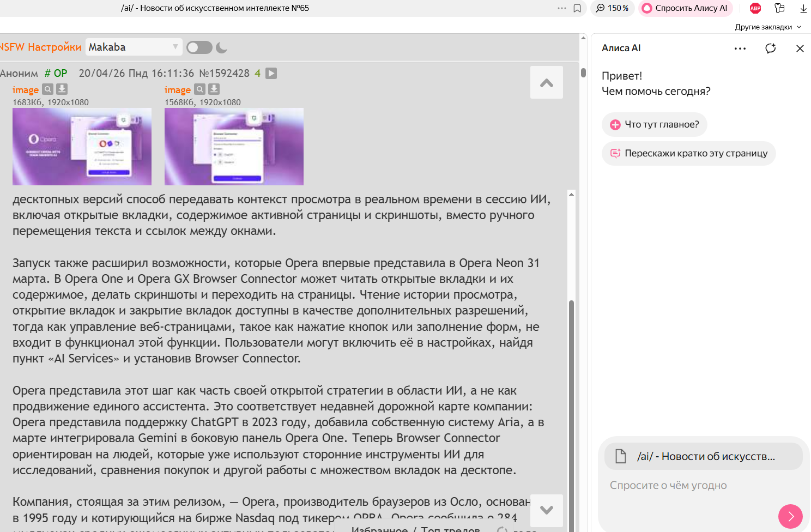811x532 pixels.
Task: Click the post text scrollbar up arrow
Action: point(571,194)
